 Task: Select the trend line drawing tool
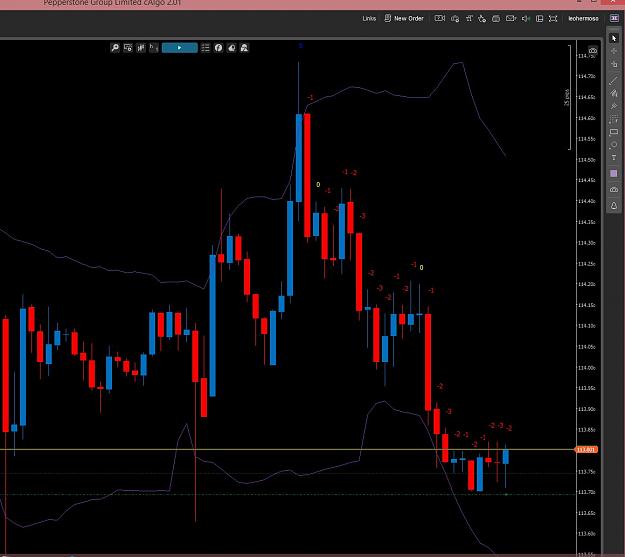(614, 81)
